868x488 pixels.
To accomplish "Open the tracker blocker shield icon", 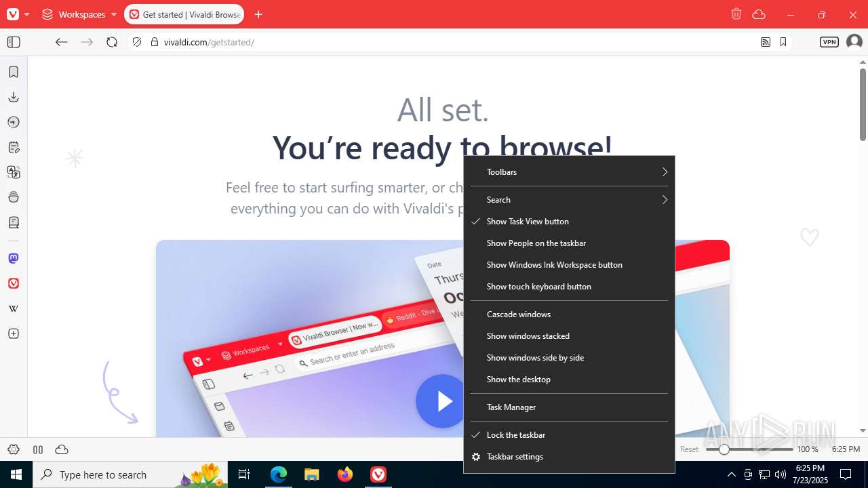I will pos(137,42).
